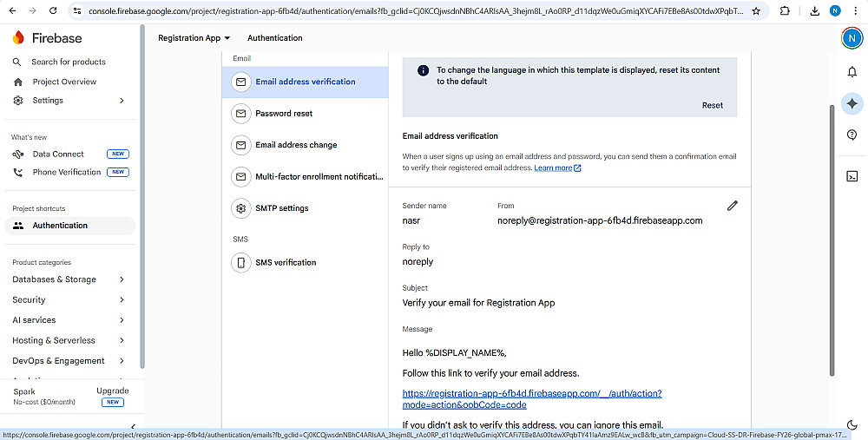This screenshot has height=440, width=868.
Task: Click the pencil edit template icon
Action: coord(733,206)
